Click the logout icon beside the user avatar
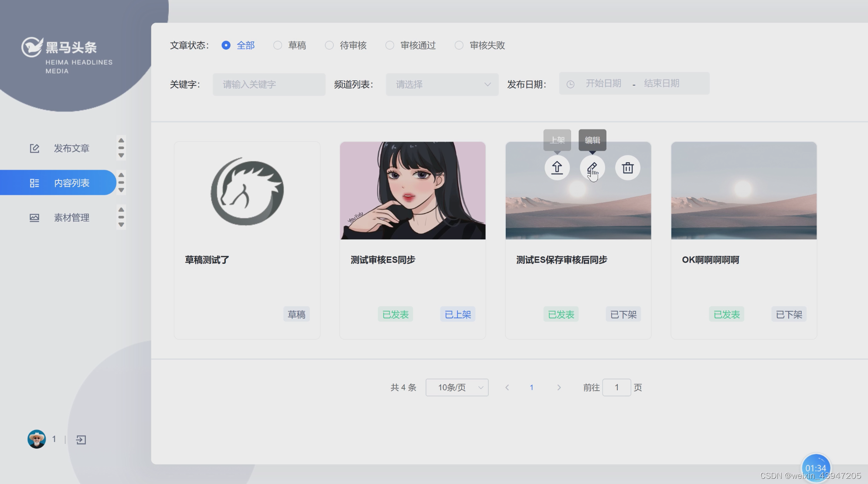868x484 pixels. click(x=81, y=440)
